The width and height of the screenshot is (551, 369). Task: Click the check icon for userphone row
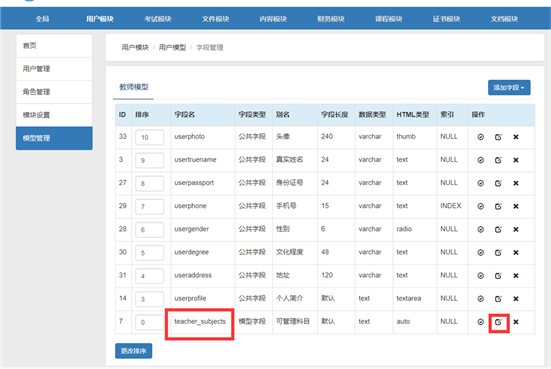[x=480, y=207]
